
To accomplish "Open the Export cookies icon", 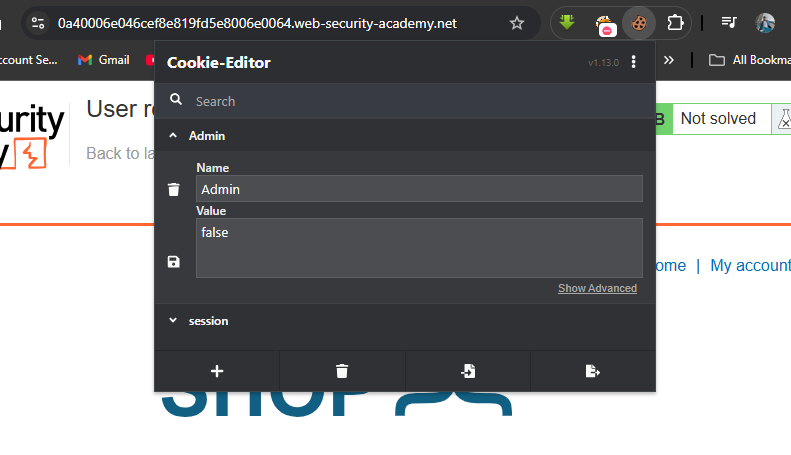I will [593, 371].
